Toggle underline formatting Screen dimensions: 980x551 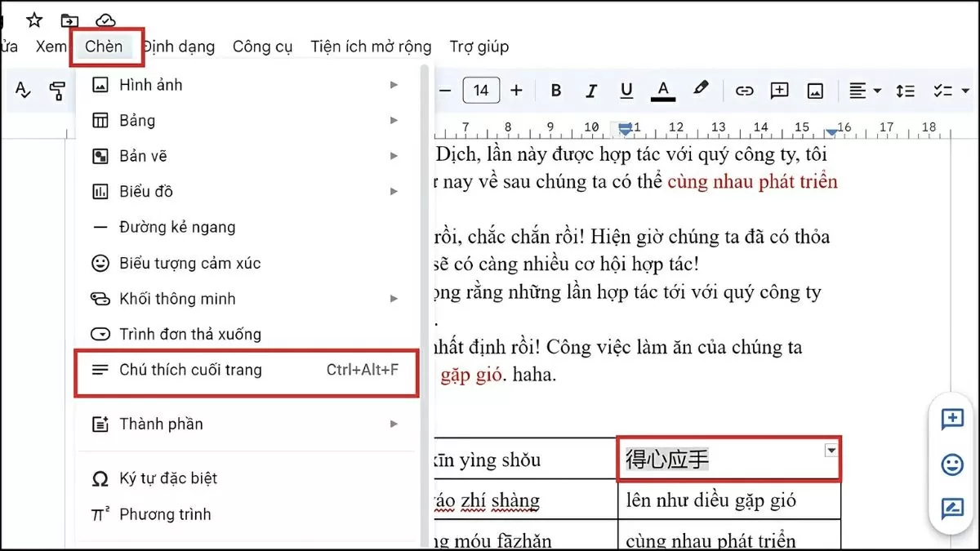click(x=626, y=90)
